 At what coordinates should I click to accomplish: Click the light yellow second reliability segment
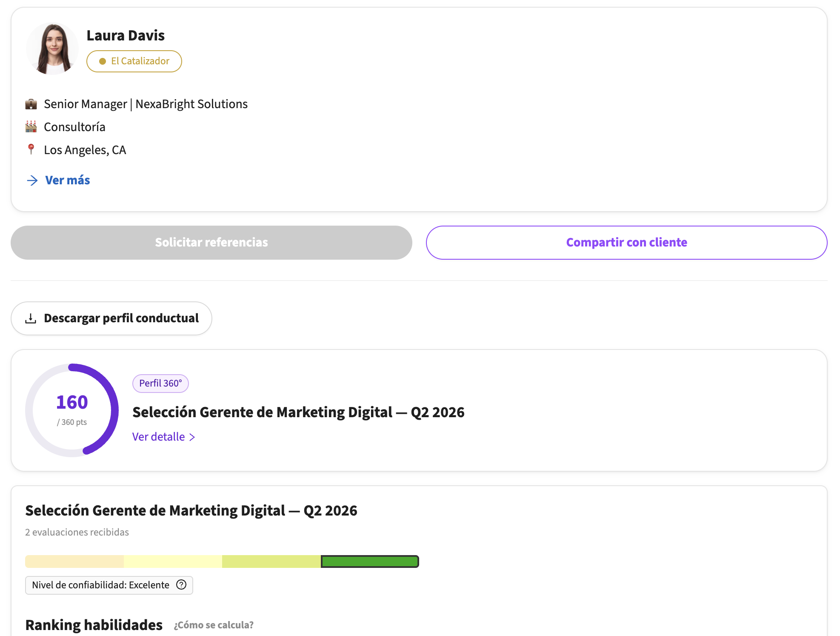pyautogui.click(x=173, y=562)
